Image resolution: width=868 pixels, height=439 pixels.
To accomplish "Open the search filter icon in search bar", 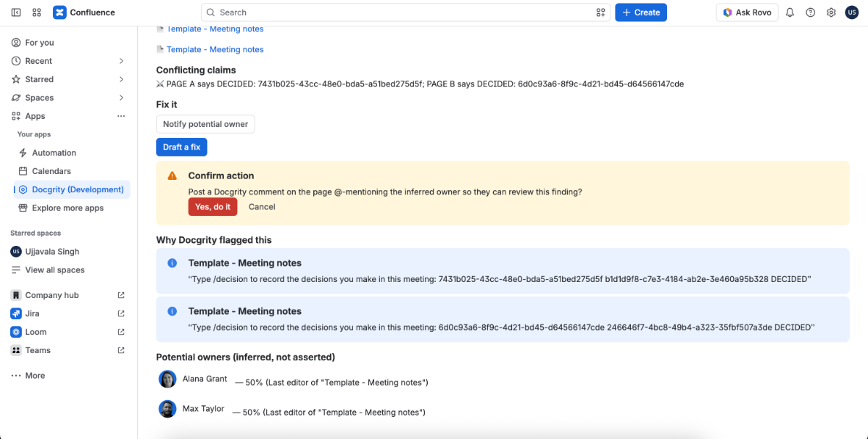I will 601,12.
